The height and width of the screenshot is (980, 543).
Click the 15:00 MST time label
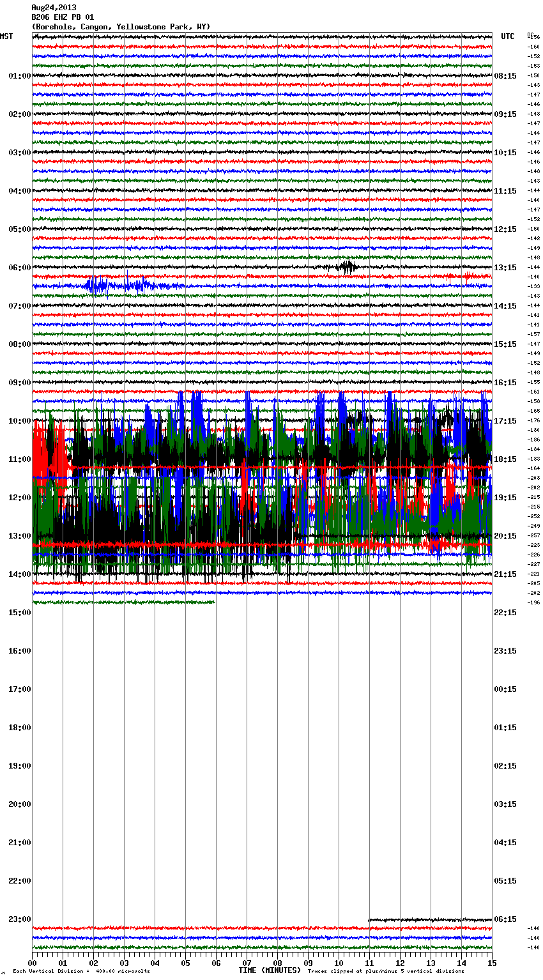click(20, 613)
